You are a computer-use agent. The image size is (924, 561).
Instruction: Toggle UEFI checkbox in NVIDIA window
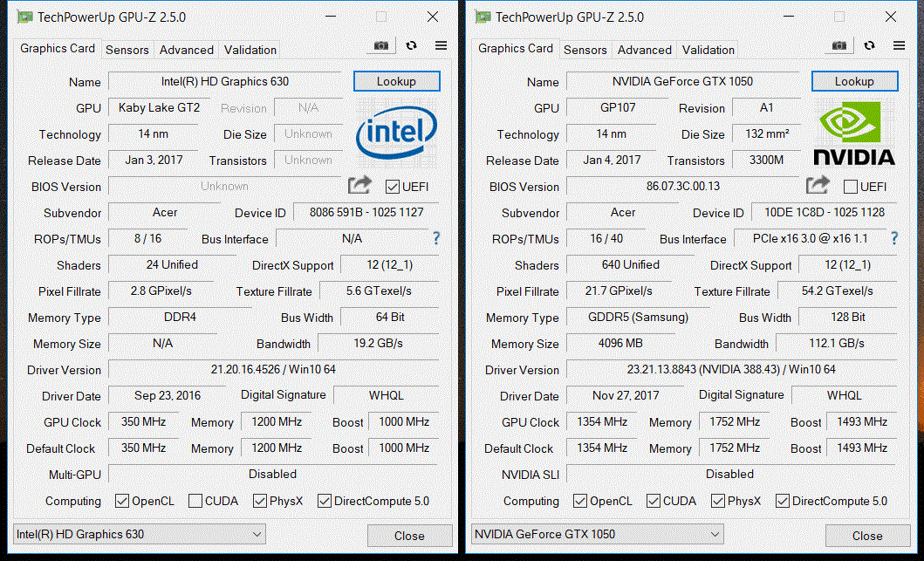851,187
